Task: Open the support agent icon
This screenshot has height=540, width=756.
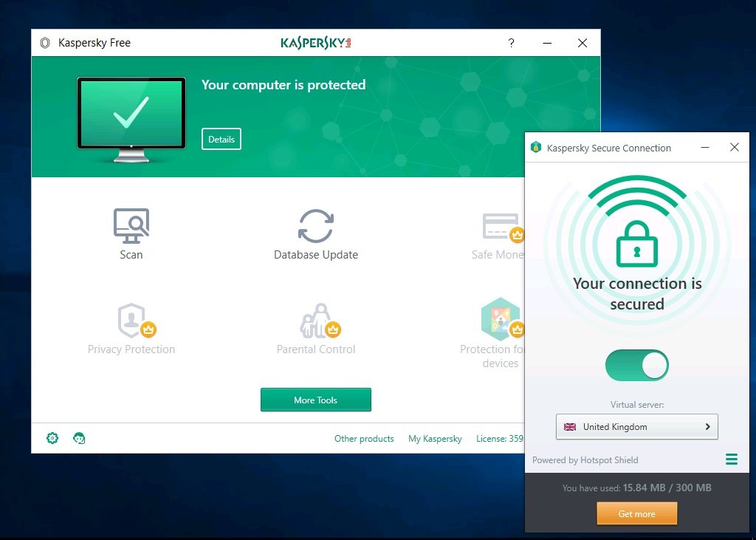Action: click(x=79, y=438)
